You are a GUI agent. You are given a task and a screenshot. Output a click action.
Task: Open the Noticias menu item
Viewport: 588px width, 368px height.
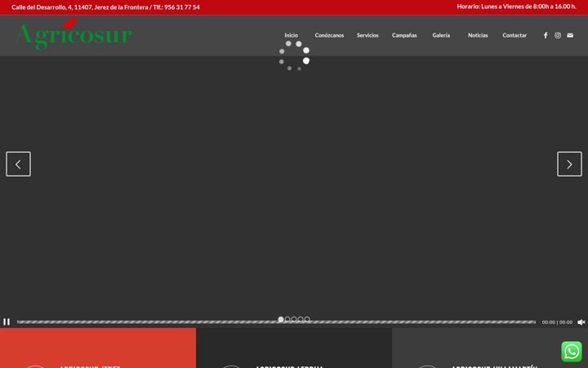point(478,35)
